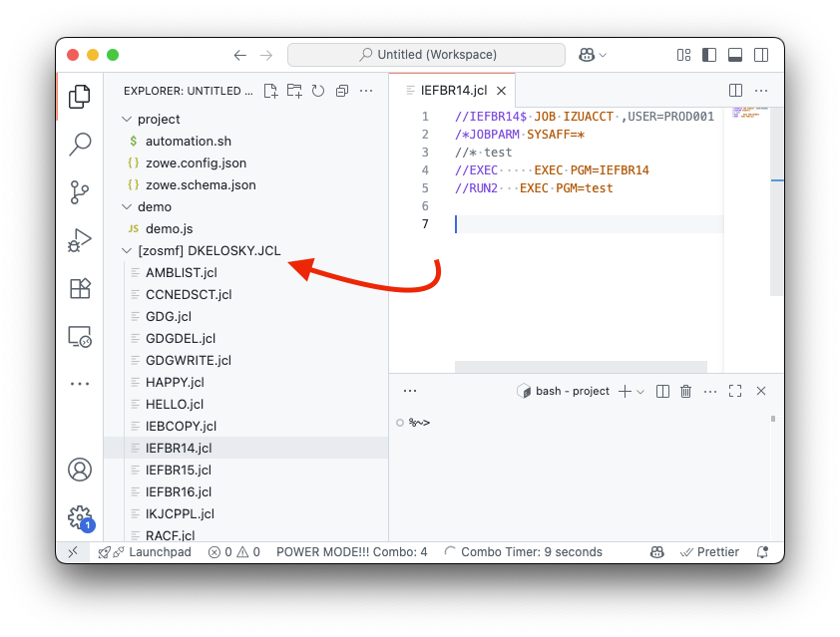
Task: Create a new file in the Explorer
Action: (270, 91)
